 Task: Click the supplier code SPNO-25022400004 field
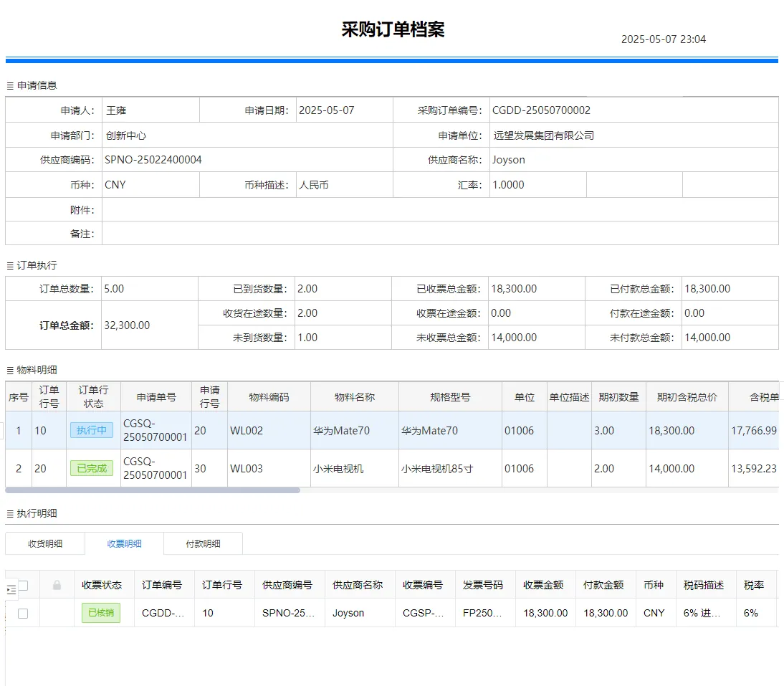click(x=247, y=160)
